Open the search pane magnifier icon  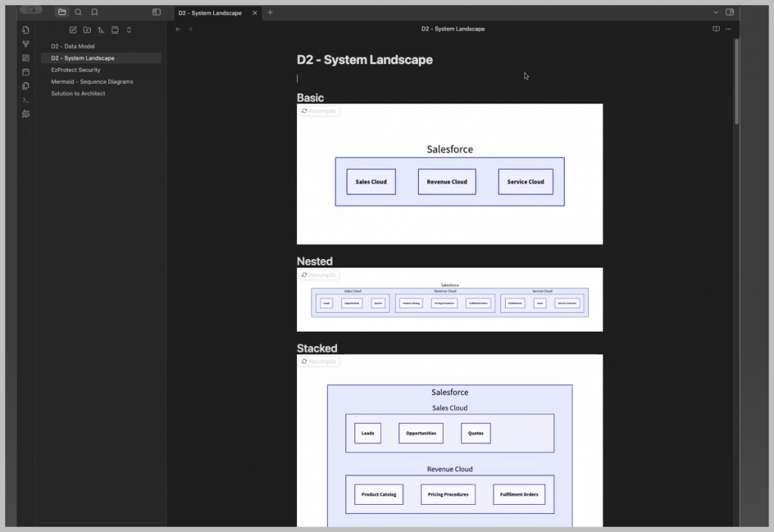pyautogui.click(x=78, y=12)
